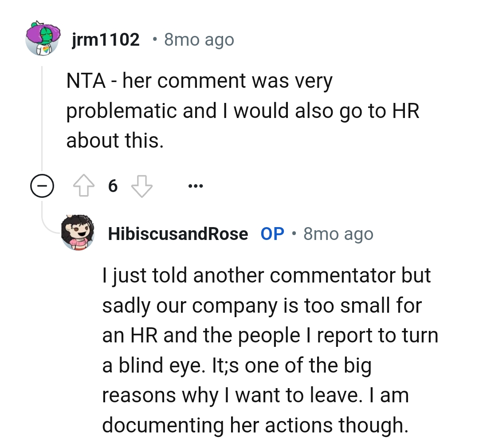Click the "NTA" verdict in jrm1102's comment

86,81
